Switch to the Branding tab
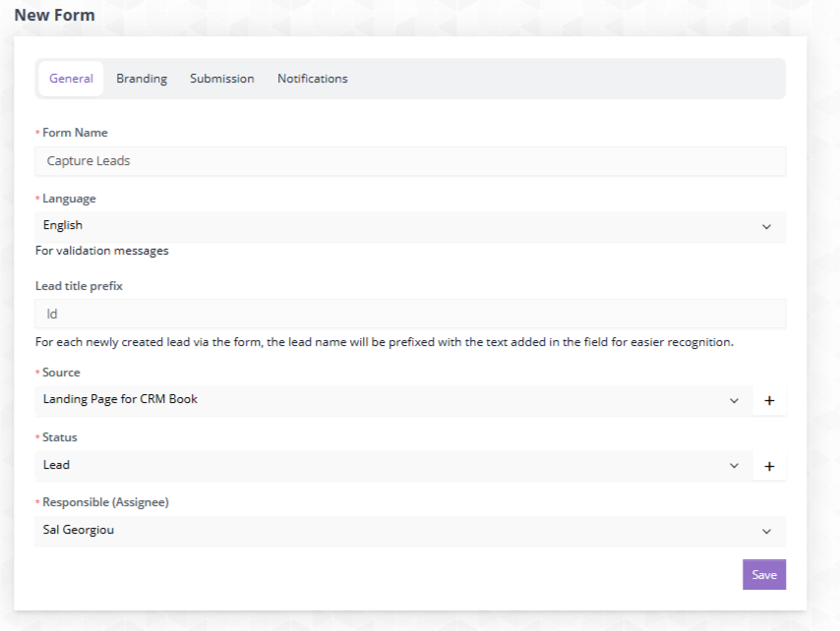Screen dimensions: 840x631 click(142, 79)
